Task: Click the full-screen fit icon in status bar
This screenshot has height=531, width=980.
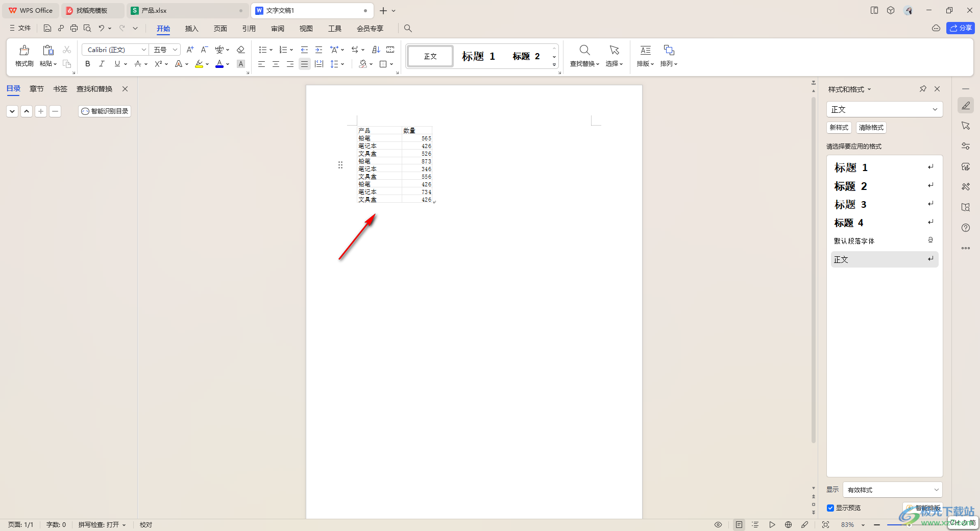Action: [826, 525]
